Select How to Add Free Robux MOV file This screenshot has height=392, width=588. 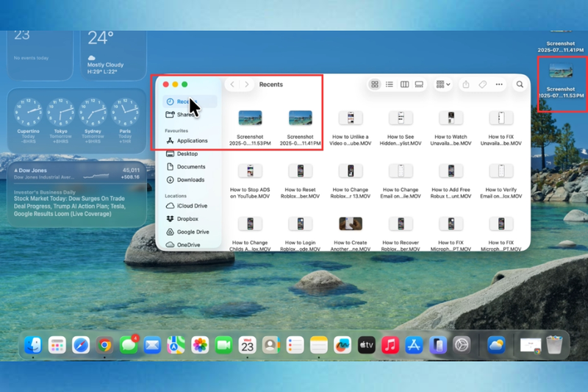coord(451,181)
